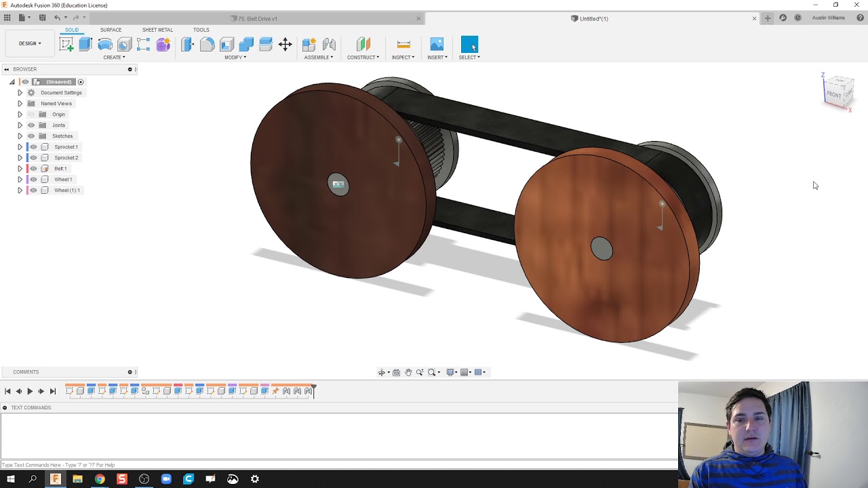The width and height of the screenshot is (868, 488).
Task: Switch to the Belt Drive v1 document tab
Action: tap(258, 18)
